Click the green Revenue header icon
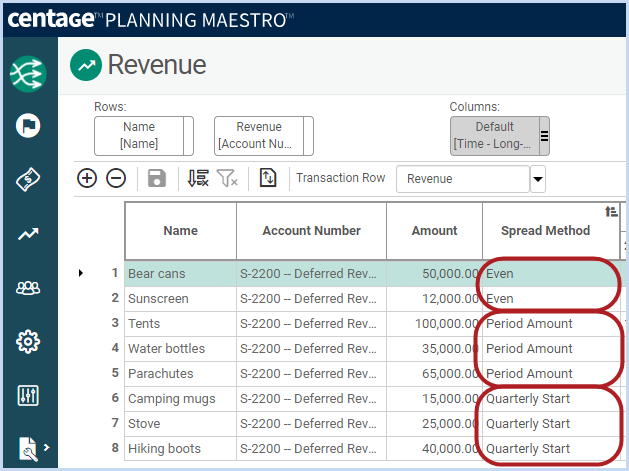 click(86, 65)
